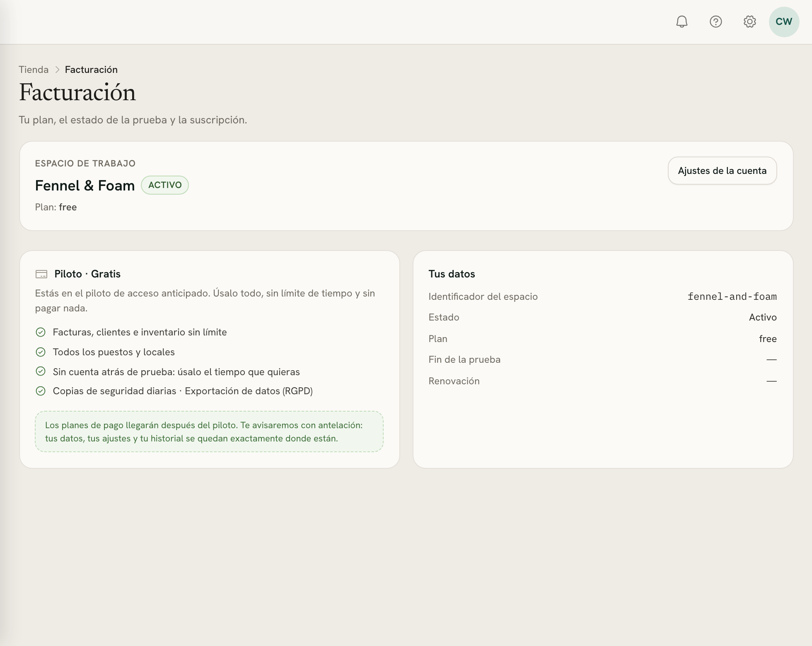
Task: Click checkmark icon next to Todos los puestos
Action: click(x=41, y=352)
